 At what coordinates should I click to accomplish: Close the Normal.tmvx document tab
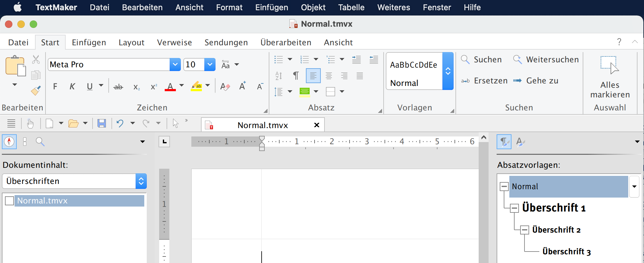coord(317,125)
